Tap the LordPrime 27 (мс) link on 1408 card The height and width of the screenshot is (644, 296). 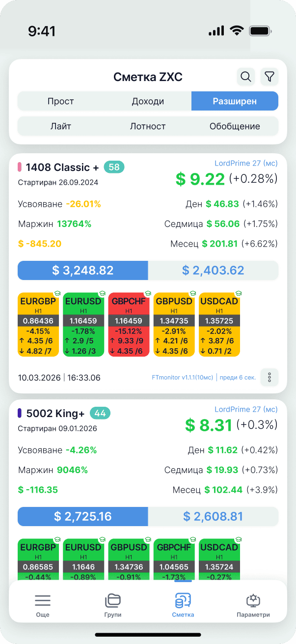(x=246, y=163)
